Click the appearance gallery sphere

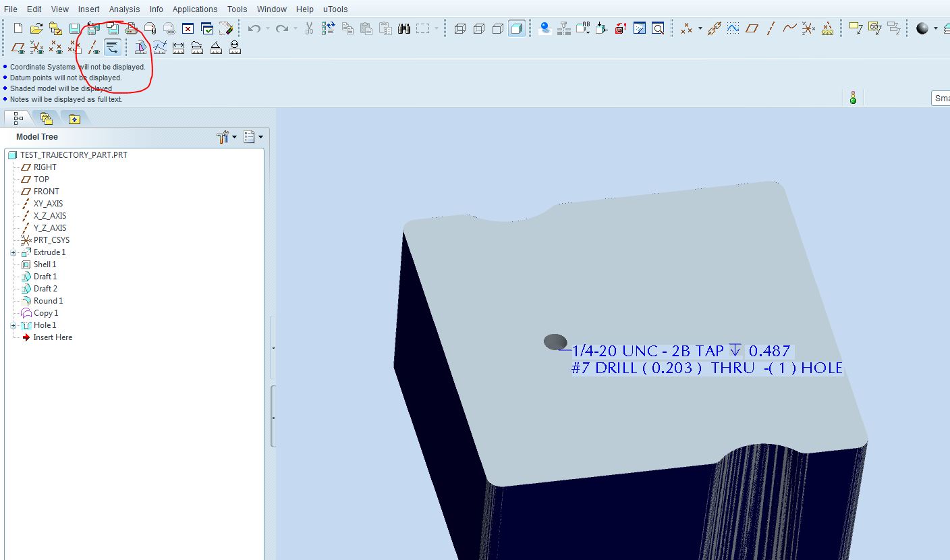point(922,28)
